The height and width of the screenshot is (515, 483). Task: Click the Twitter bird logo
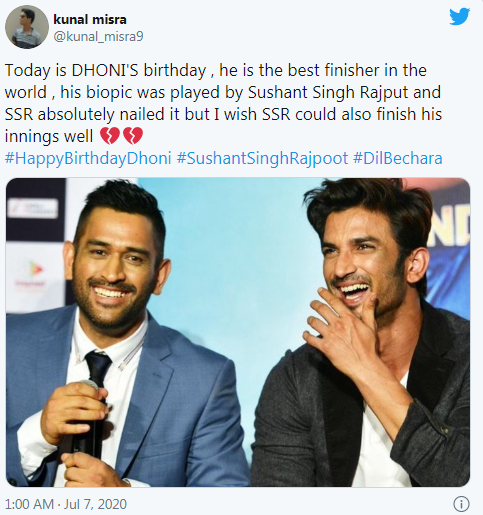pyautogui.click(x=459, y=17)
